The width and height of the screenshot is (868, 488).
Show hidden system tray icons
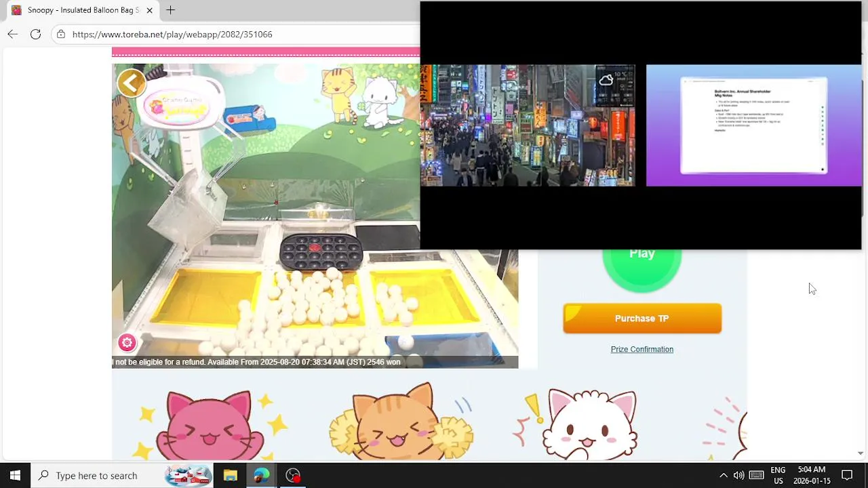click(x=723, y=475)
